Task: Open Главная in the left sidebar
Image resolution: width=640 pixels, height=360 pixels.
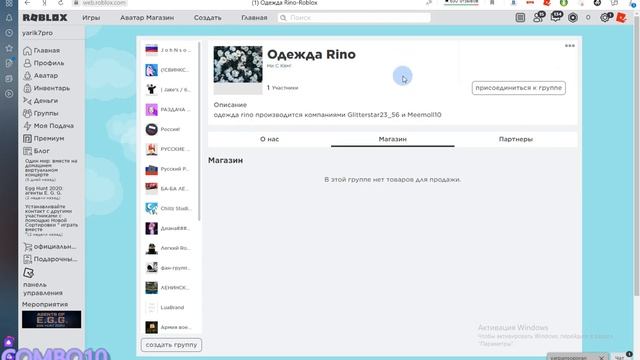Action: coord(42,51)
